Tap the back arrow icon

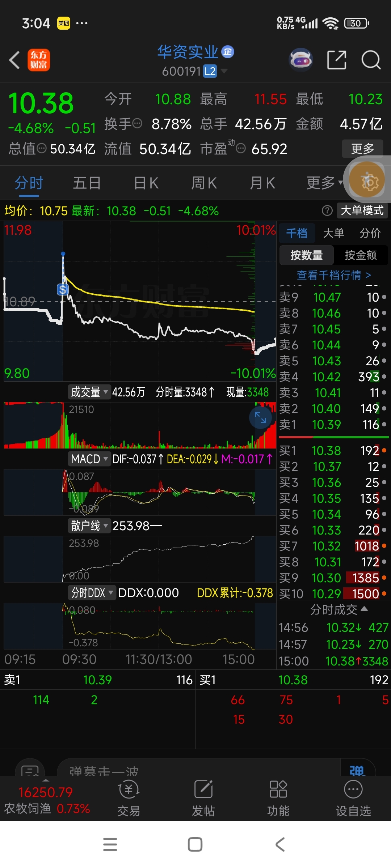coord(14,60)
